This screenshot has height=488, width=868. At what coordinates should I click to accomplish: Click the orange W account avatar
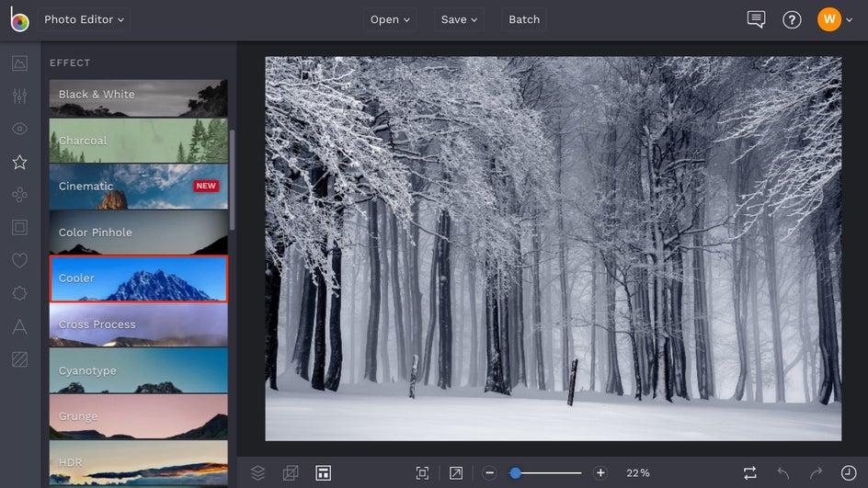pos(829,19)
